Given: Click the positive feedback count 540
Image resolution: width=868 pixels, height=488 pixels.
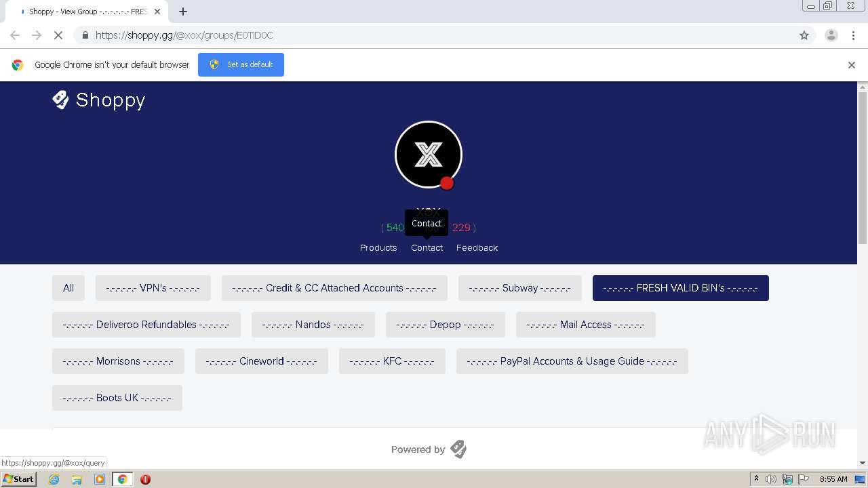Looking at the screenshot, I should click(x=395, y=228).
